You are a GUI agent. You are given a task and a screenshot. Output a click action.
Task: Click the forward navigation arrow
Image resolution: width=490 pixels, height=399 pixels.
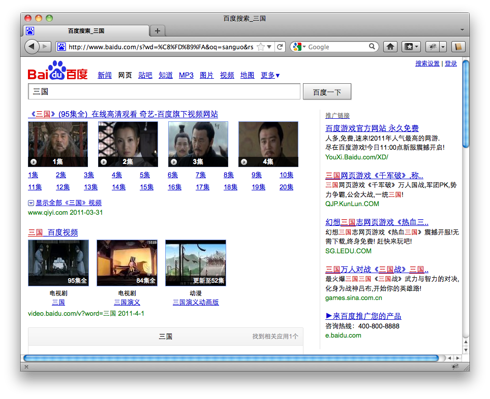coord(45,47)
